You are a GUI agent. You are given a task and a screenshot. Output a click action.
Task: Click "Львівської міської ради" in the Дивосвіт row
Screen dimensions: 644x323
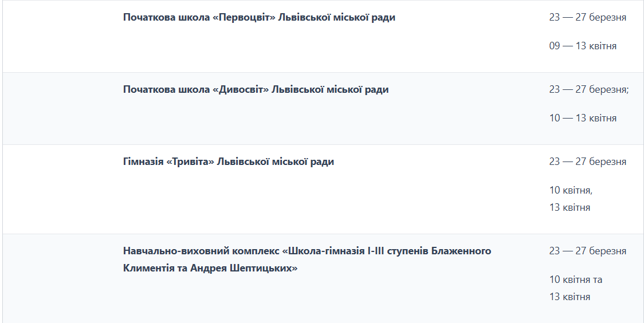(x=330, y=89)
